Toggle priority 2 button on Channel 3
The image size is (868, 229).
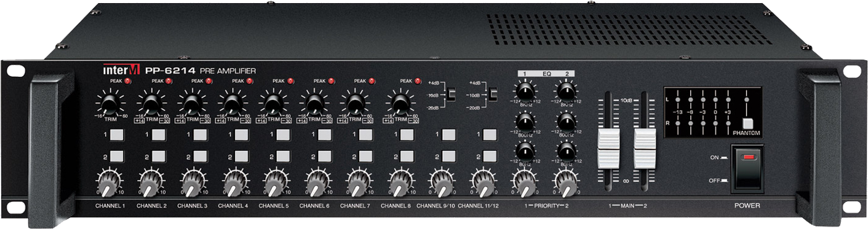(x=200, y=157)
